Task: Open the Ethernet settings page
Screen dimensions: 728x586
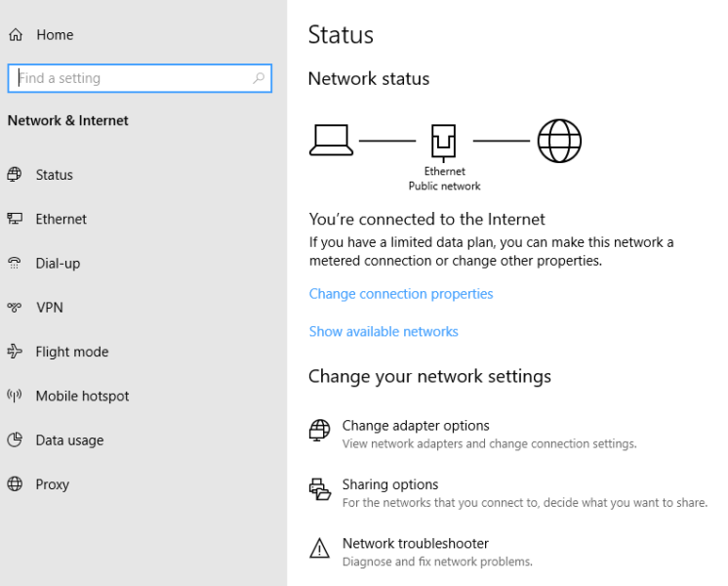Action: pyautogui.click(x=61, y=219)
